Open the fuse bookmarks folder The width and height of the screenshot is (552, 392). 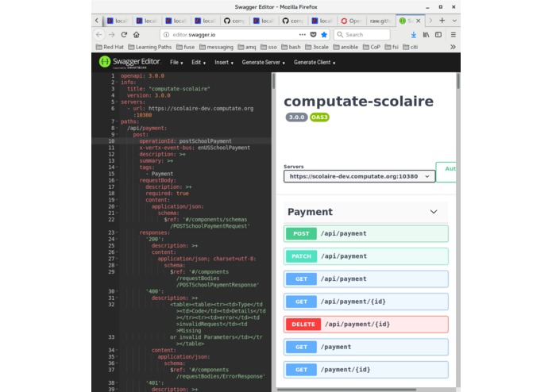tap(185, 47)
